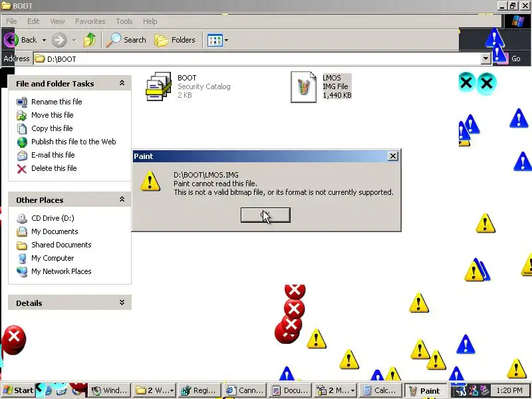The width and height of the screenshot is (532, 399).
Task: Open the 2 M... grouped taskbar button
Action: click(335, 390)
